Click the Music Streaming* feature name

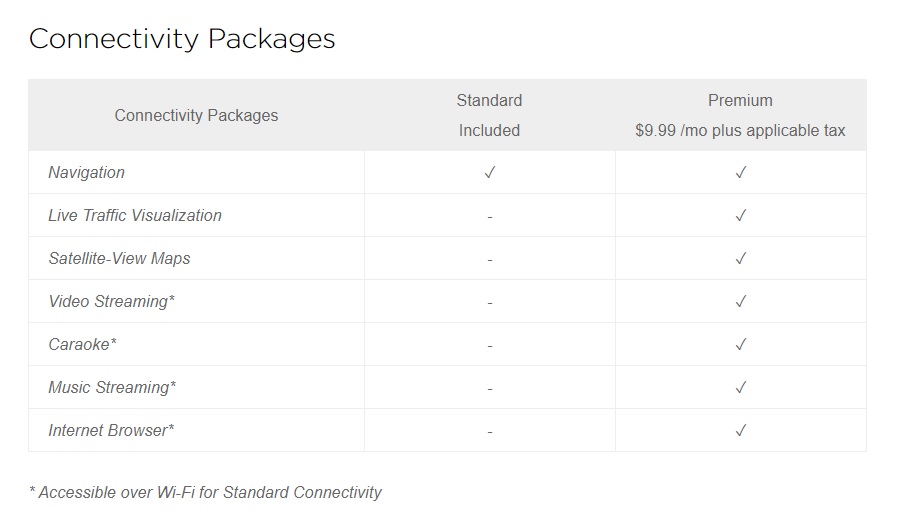(112, 388)
